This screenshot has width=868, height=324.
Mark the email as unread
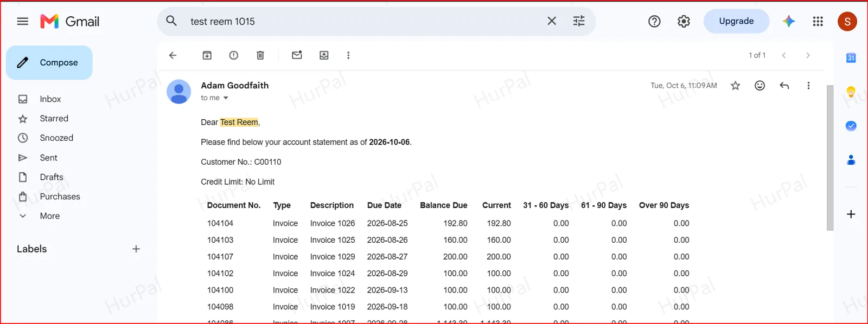[297, 55]
